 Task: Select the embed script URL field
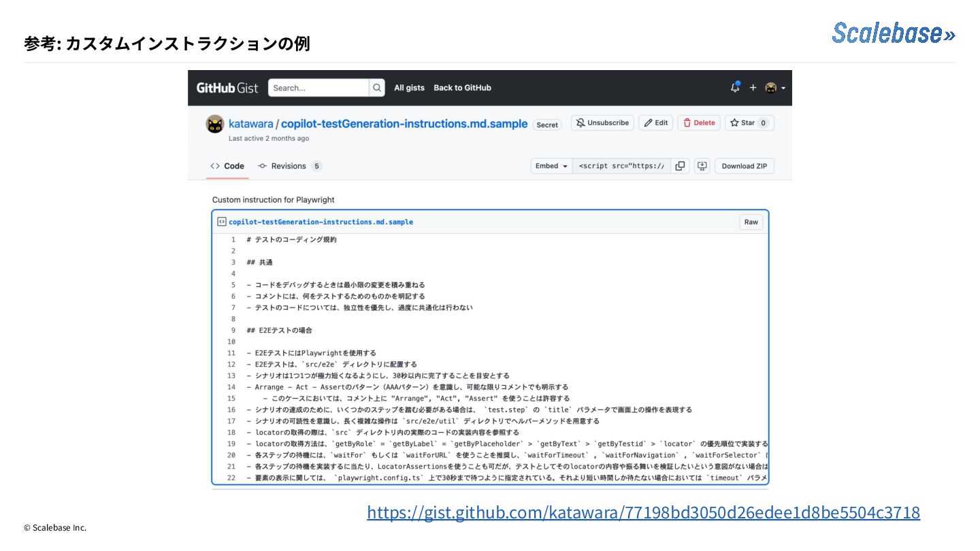(x=621, y=166)
